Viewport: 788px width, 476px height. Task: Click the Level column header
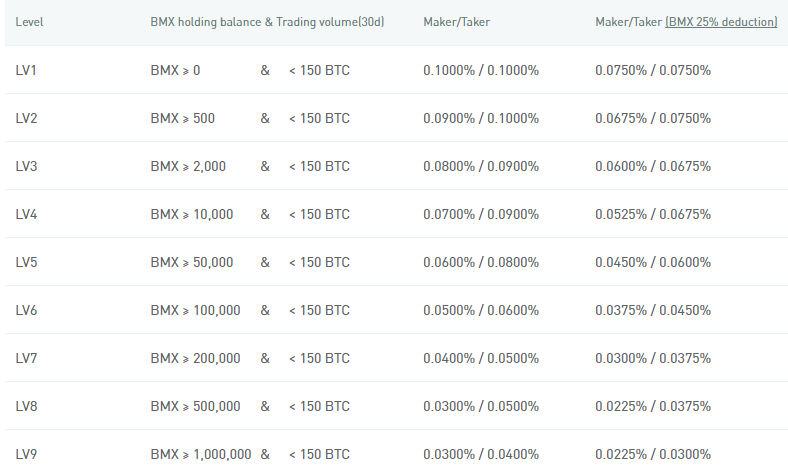click(x=29, y=22)
